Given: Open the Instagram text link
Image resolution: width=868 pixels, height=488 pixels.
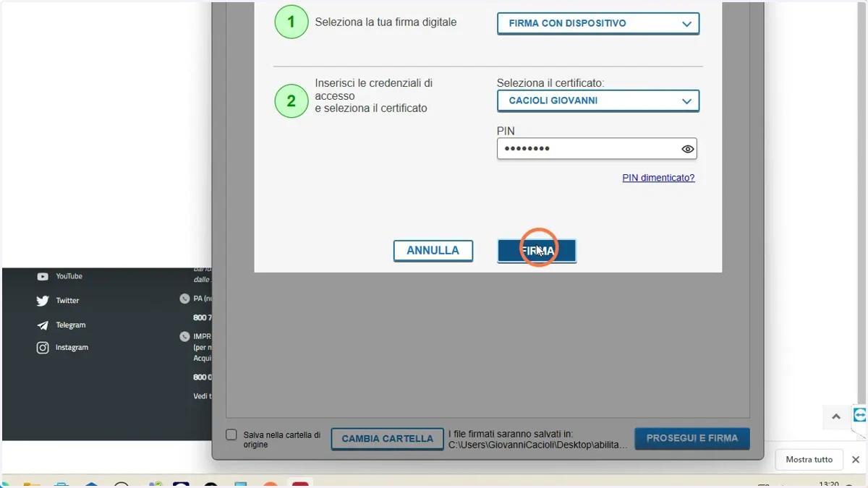Looking at the screenshot, I should 72,348.
